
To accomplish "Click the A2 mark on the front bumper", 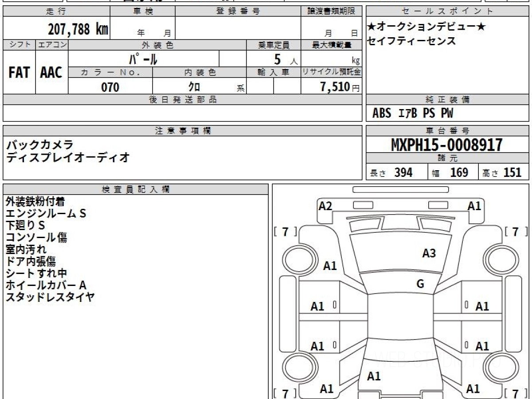I will click(x=325, y=206).
